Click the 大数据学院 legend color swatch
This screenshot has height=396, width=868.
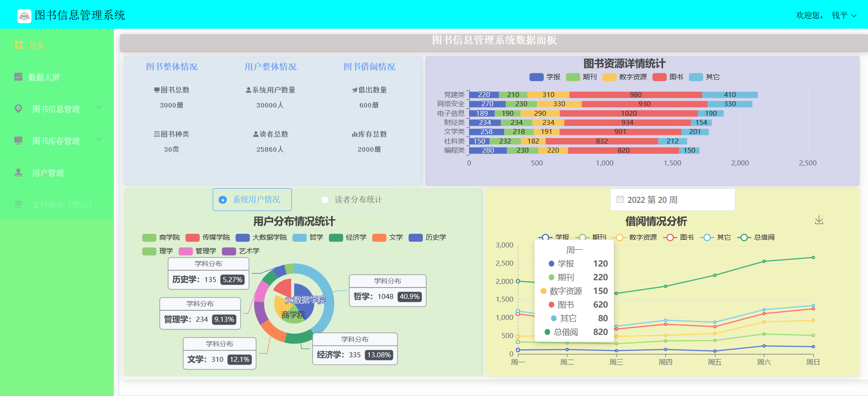click(243, 237)
